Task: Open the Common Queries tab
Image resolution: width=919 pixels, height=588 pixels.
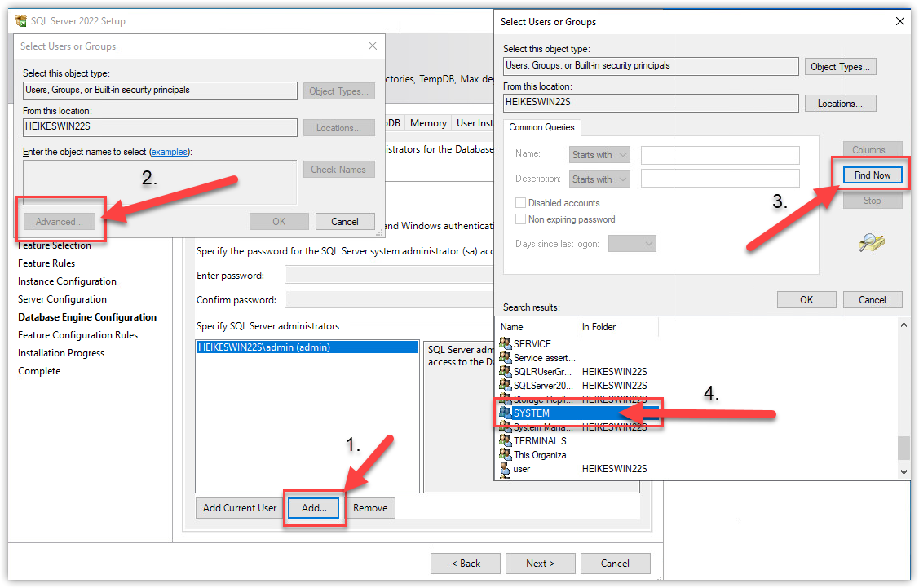Action: [x=541, y=127]
